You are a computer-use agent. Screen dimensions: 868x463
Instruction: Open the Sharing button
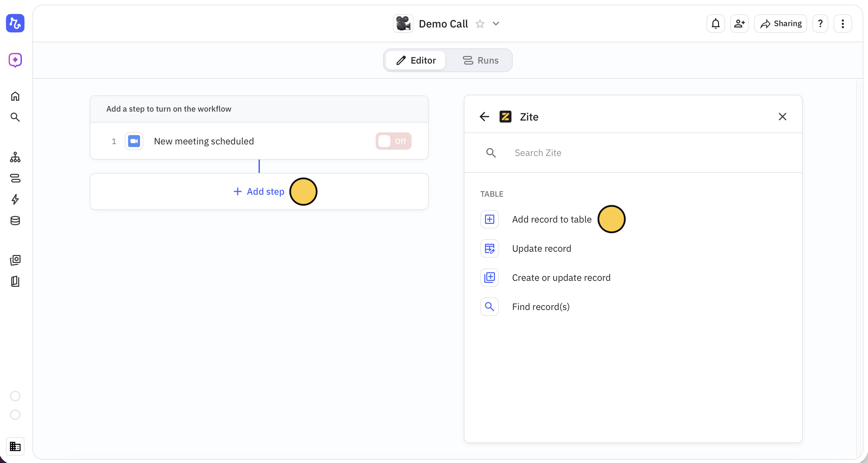tap(780, 24)
